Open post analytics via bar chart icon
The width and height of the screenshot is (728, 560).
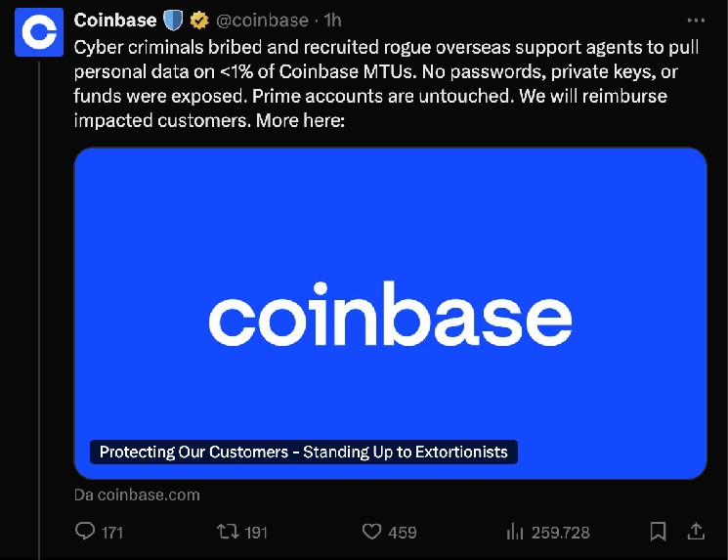click(x=516, y=532)
